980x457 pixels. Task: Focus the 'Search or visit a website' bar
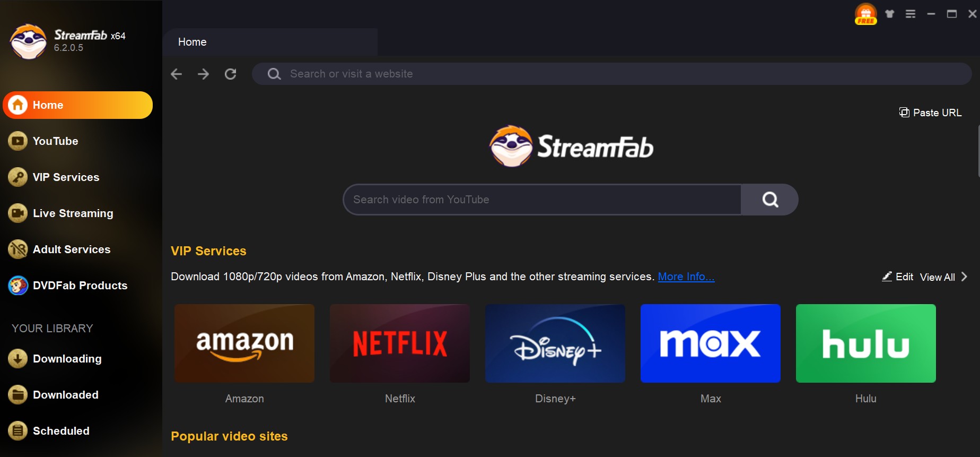pos(611,74)
